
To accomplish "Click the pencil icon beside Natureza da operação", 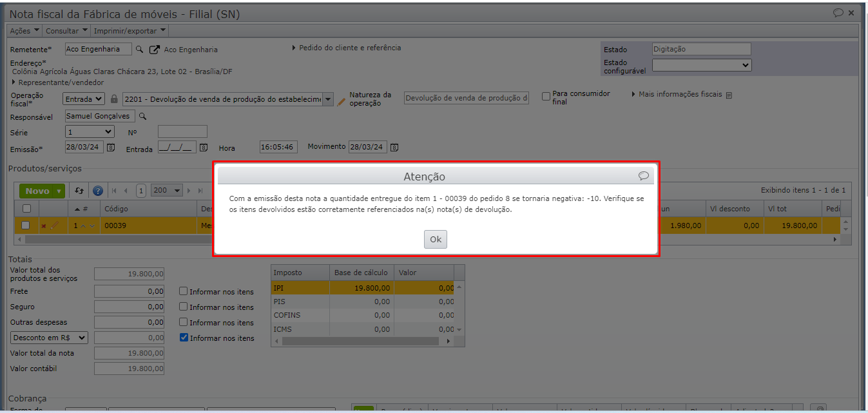I will (x=342, y=102).
